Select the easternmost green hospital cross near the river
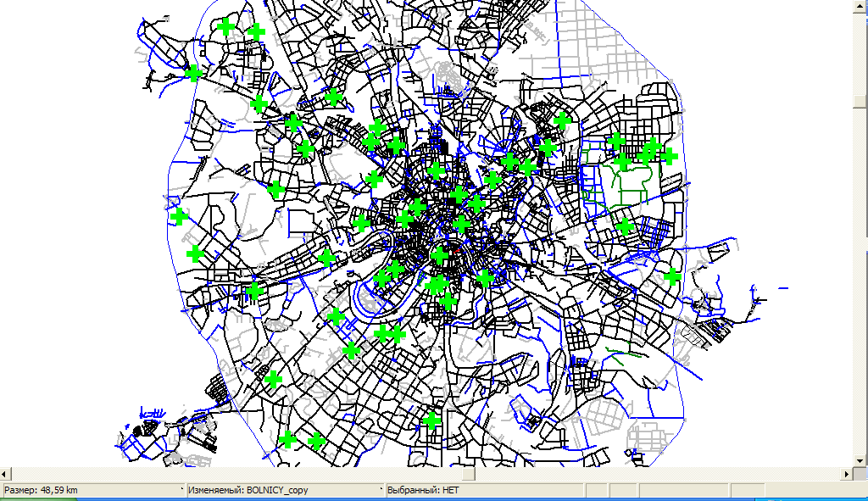 coord(672,276)
